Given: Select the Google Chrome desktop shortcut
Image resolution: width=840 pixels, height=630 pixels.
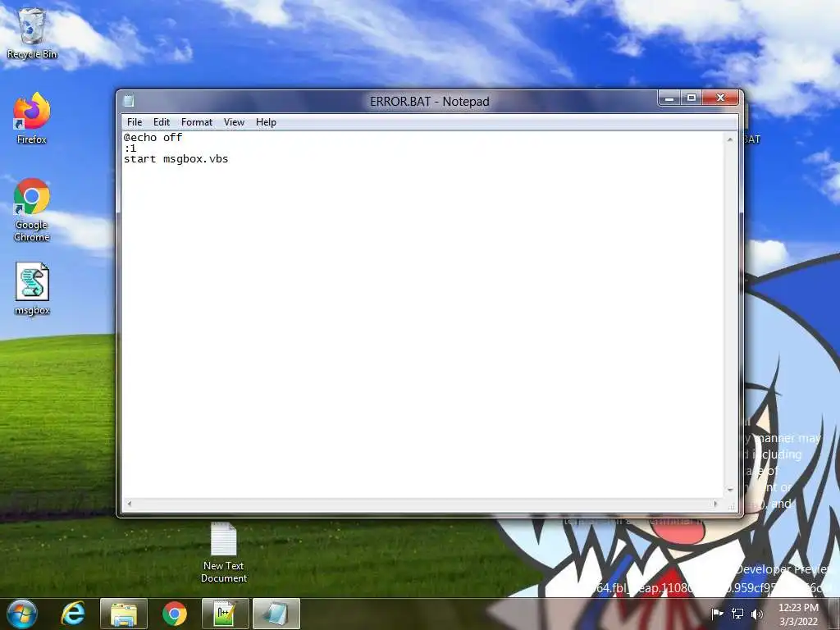Looking at the screenshot, I should coord(32,209).
